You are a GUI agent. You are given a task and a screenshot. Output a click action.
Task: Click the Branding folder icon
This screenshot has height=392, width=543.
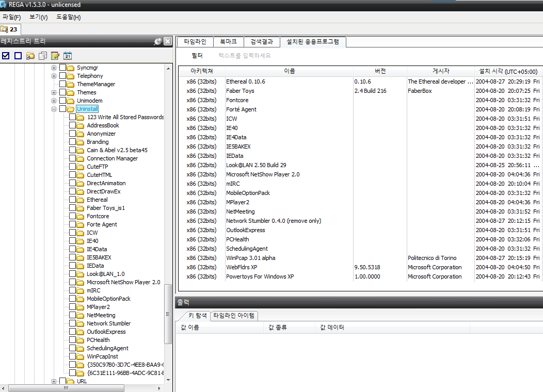[x=81, y=142]
